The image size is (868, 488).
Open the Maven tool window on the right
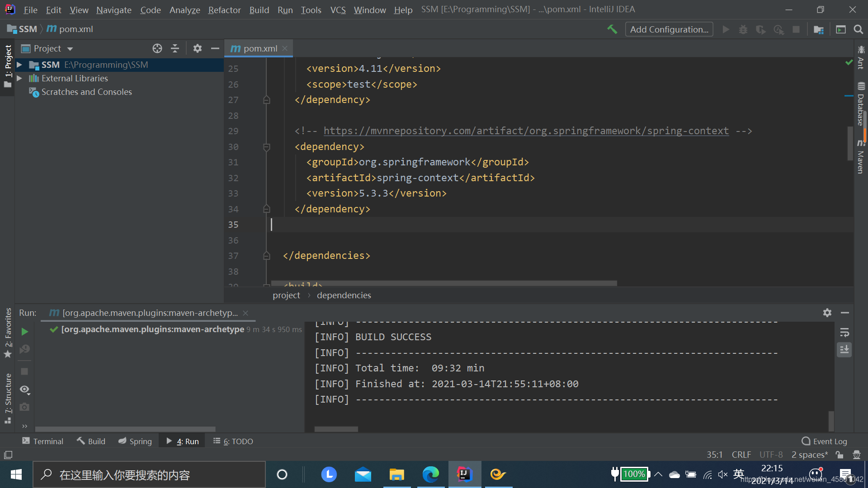click(x=861, y=157)
